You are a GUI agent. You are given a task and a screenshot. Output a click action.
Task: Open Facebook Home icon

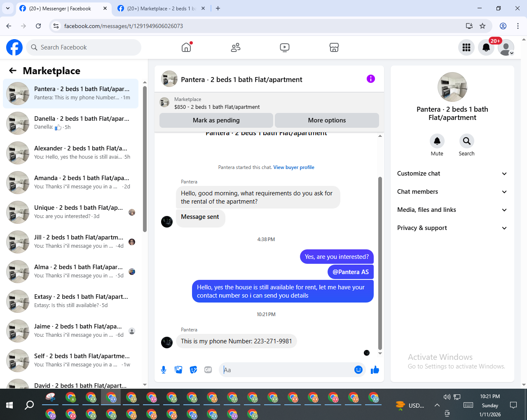[x=186, y=47]
